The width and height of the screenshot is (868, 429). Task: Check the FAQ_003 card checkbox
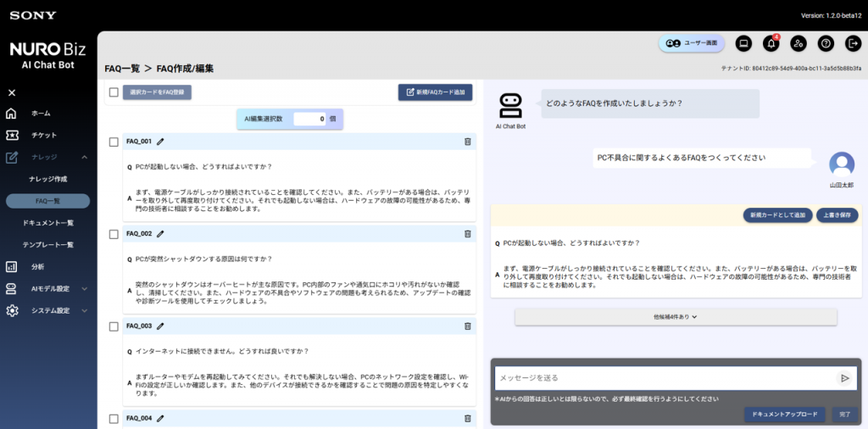coord(114,326)
